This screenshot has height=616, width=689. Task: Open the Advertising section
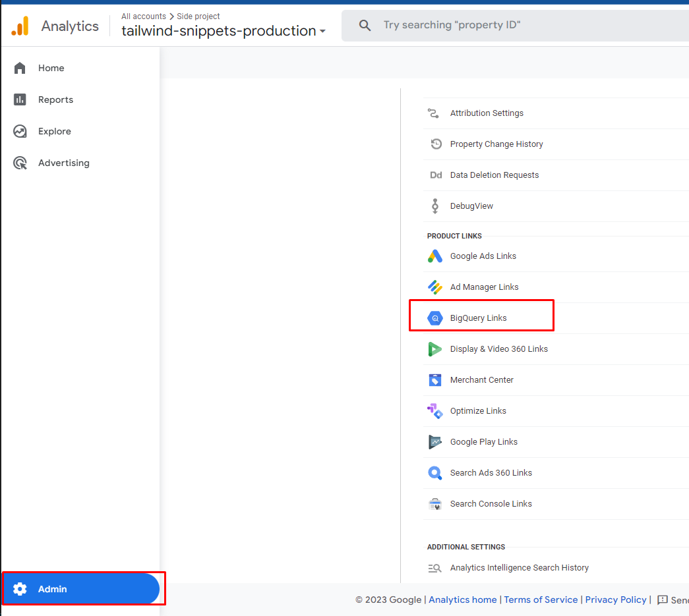point(63,163)
